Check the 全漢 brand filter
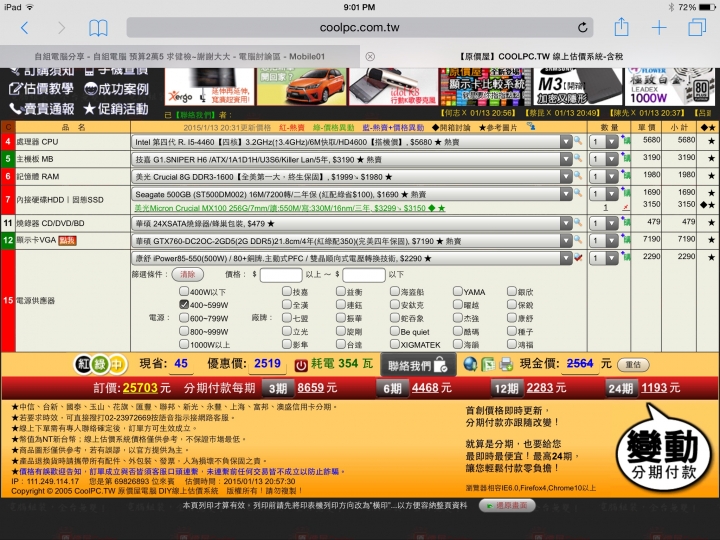The image size is (720, 540). (287, 304)
